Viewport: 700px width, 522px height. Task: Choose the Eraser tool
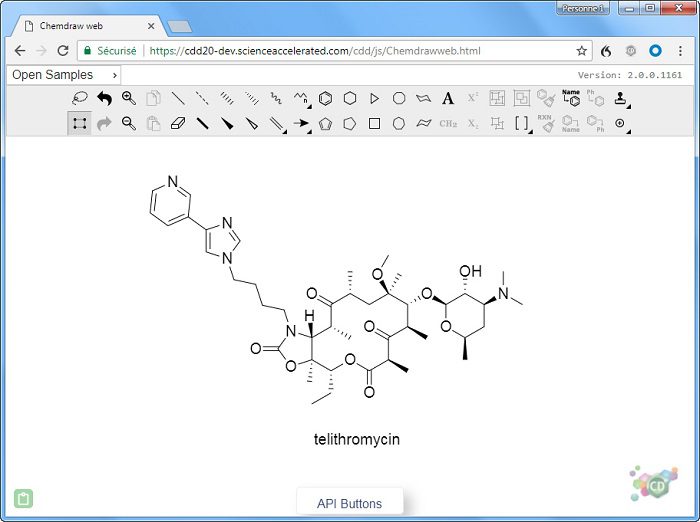click(178, 123)
